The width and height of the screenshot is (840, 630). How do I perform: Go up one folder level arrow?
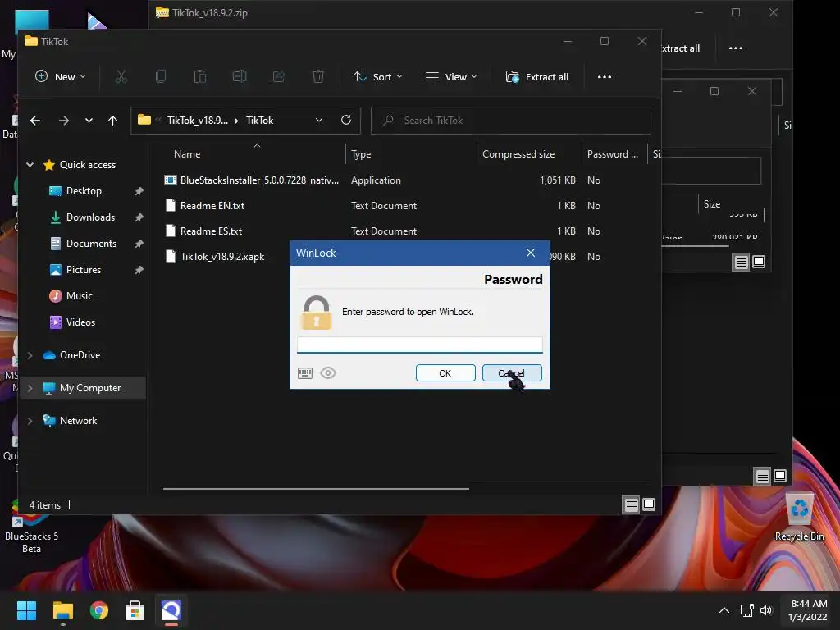click(112, 121)
